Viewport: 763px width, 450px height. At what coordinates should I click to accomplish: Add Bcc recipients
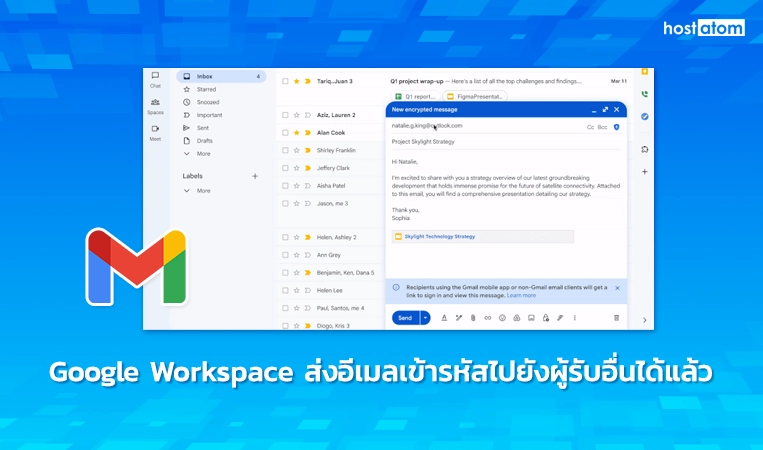pyautogui.click(x=602, y=127)
